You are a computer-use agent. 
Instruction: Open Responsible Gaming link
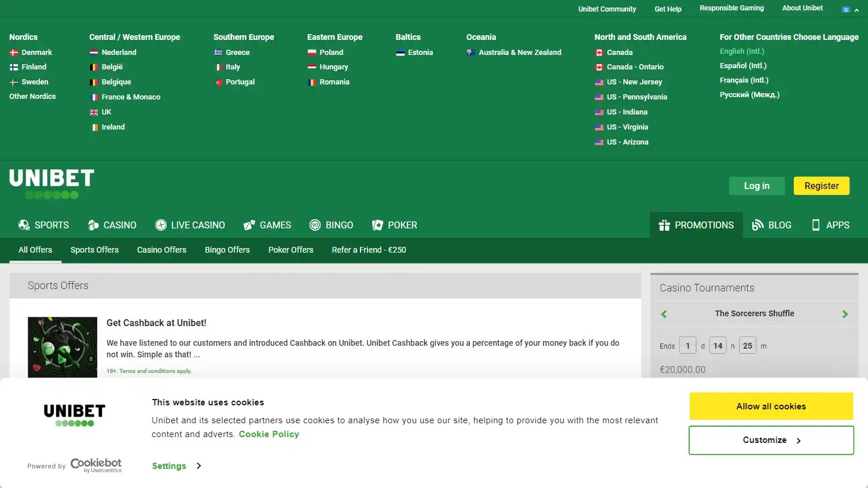tap(732, 8)
